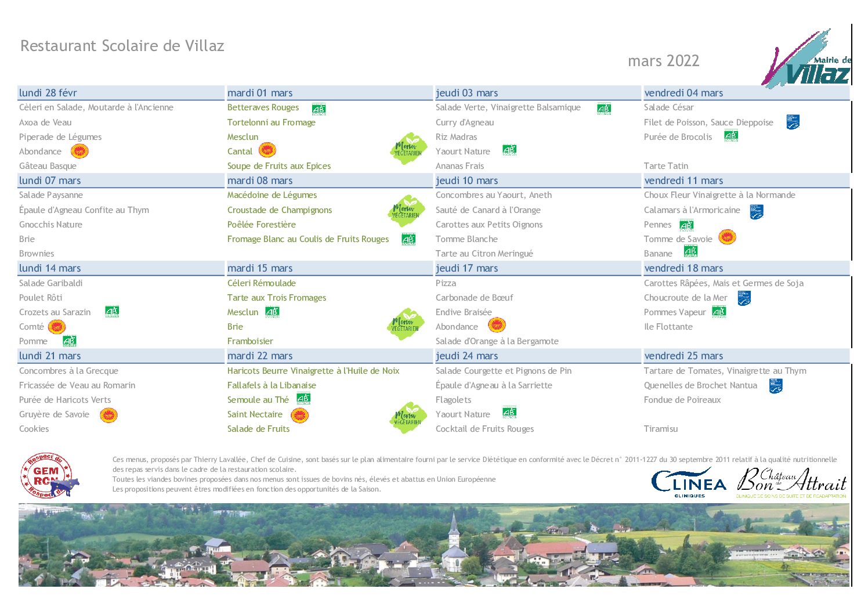This screenshot has height=614, width=868.
Task: Click the AB organic logo beside Betteraves Rouges
Action: click(319, 109)
